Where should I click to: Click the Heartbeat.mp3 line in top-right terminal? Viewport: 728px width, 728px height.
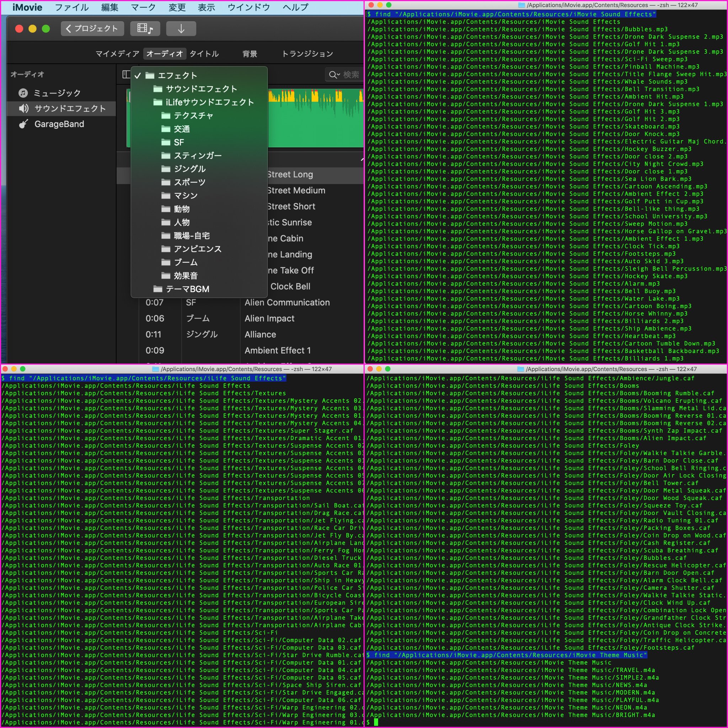pos(521,336)
